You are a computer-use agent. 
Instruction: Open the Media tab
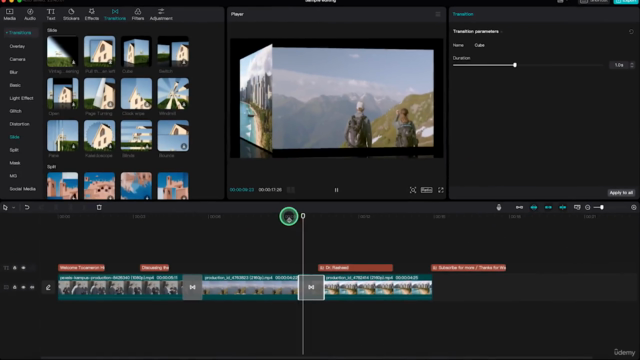(x=9, y=14)
